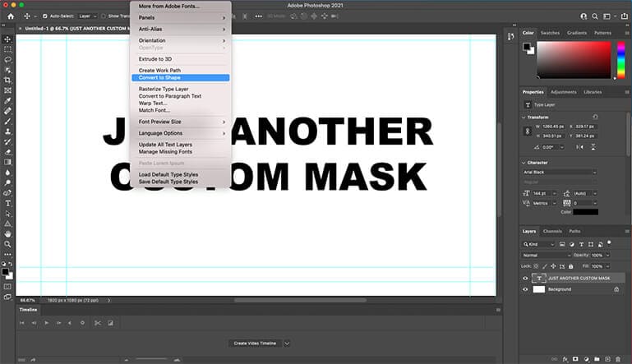Click the Character color swatch

585,212
